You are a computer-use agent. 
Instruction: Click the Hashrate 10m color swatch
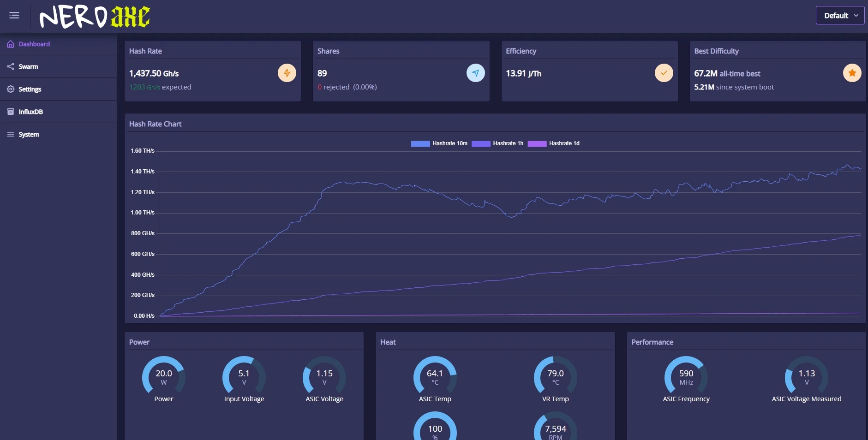[420, 143]
